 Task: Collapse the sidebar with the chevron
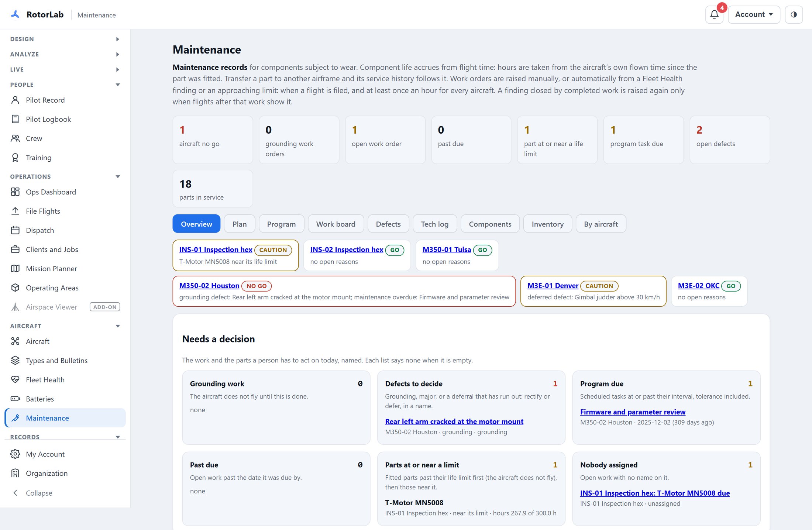(x=15, y=493)
